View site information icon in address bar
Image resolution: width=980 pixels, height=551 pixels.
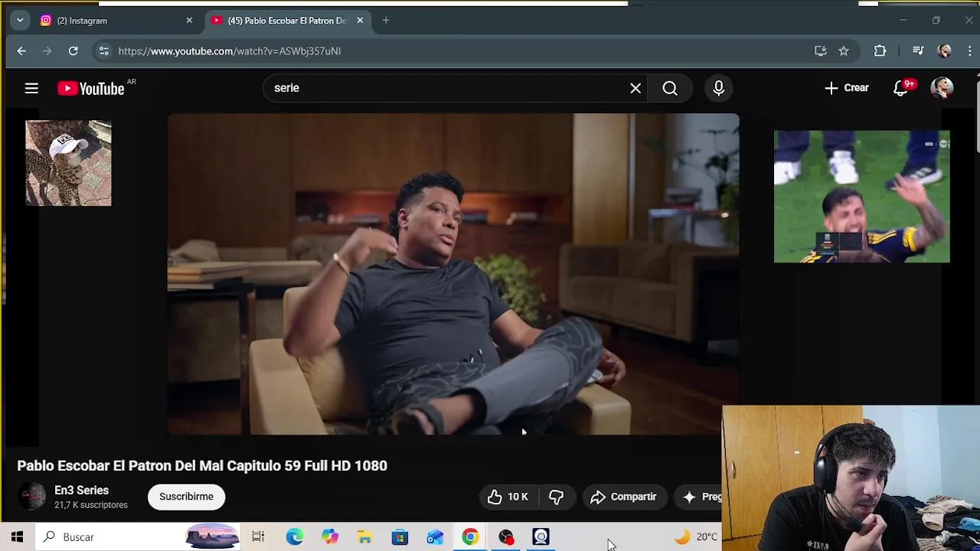pos(104,51)
